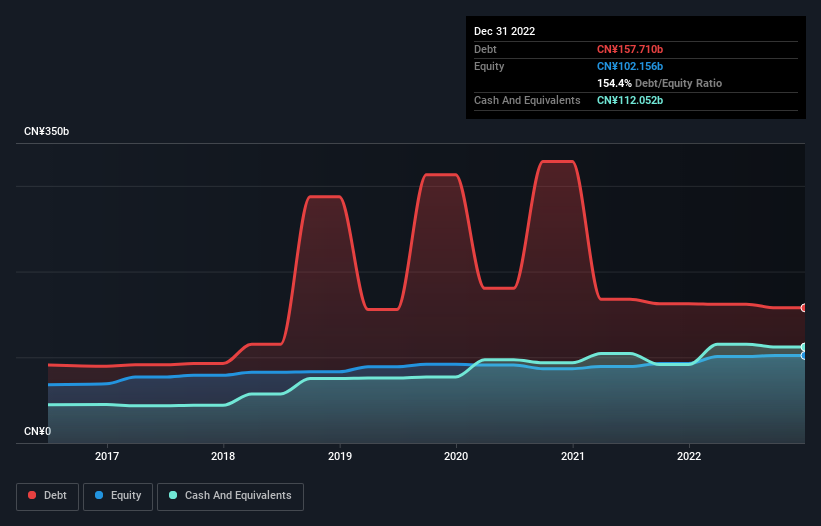Click the red Debt legend dot
Screen dimensions: 821x526
pyautogui.click(x=32, y=495)
